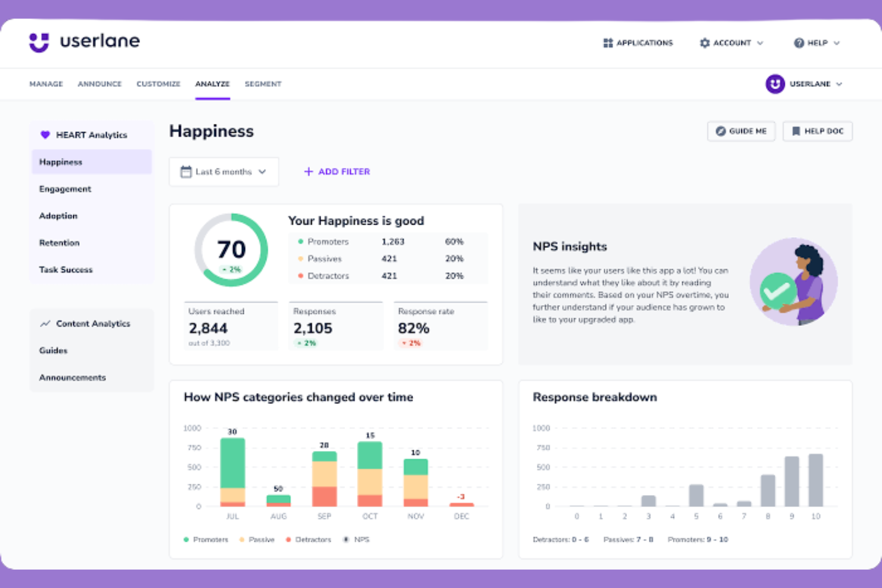This screenshot has height=588, width=882.
Task: Click the Help question mark icon
Action: (799, 43)
